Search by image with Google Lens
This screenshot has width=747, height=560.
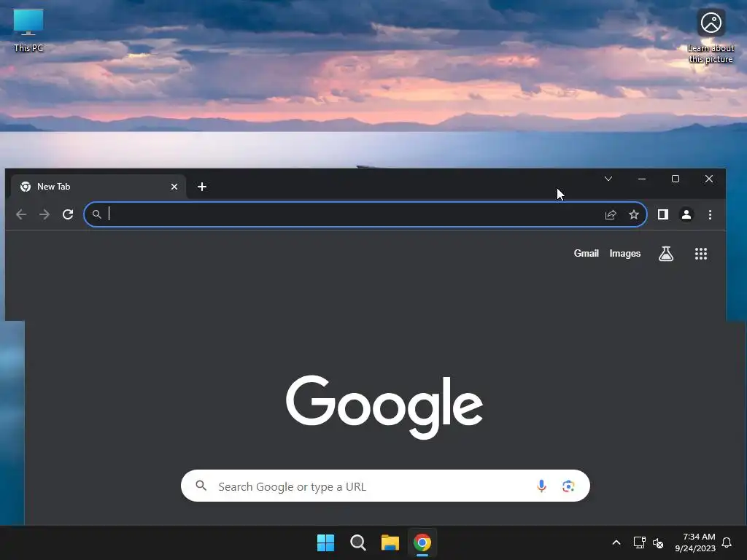pos(568,486)
